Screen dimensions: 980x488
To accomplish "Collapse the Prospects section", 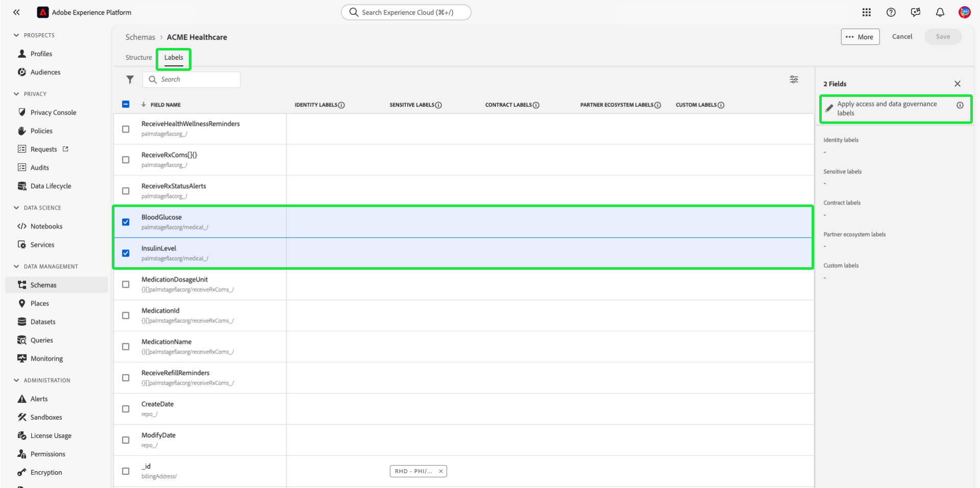I will [x=16, y=35].
